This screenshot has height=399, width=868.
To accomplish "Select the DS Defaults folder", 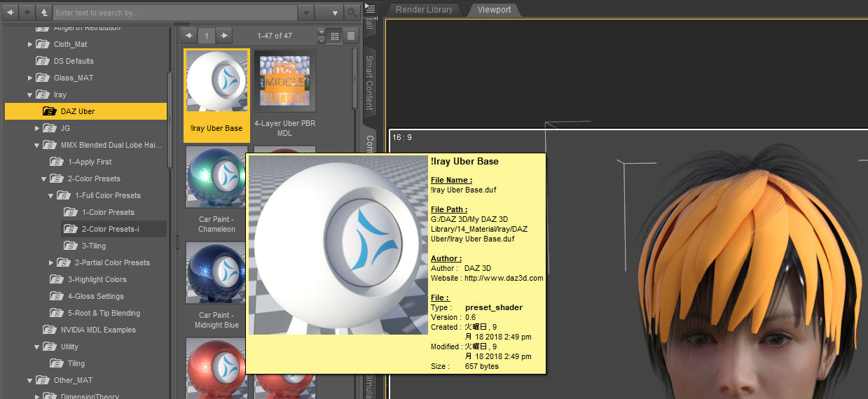I will click(x=74, y=61).
